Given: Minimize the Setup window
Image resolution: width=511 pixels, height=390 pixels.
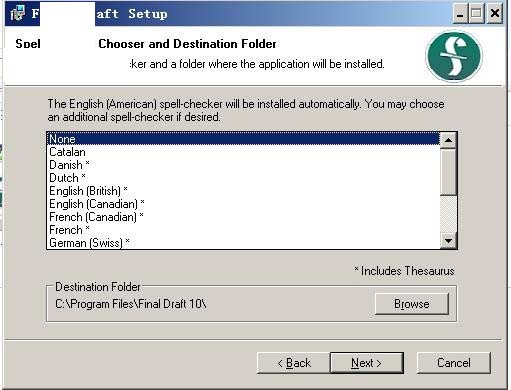Looking at the screenshot, I should click(460, 14).
